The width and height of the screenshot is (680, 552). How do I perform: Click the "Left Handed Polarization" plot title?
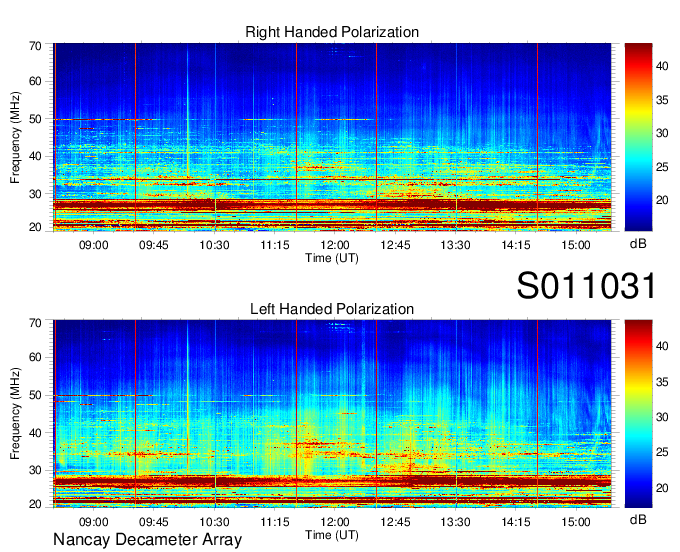click(332, 309)
